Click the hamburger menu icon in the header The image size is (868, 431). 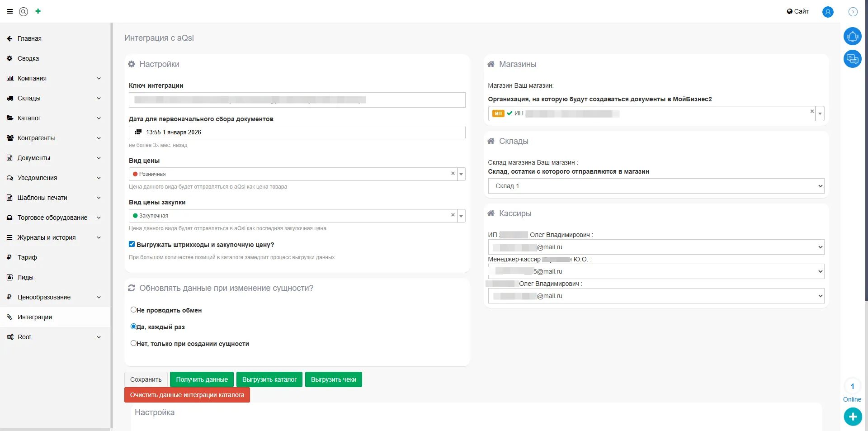coord(10,11)
